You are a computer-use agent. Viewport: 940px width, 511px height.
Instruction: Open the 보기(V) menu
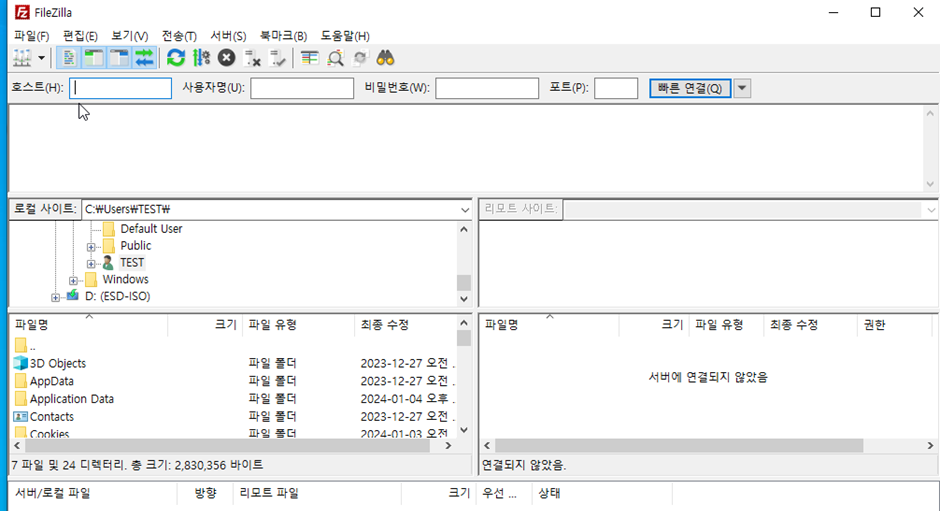pyautogui.click(x=129, y=36)
